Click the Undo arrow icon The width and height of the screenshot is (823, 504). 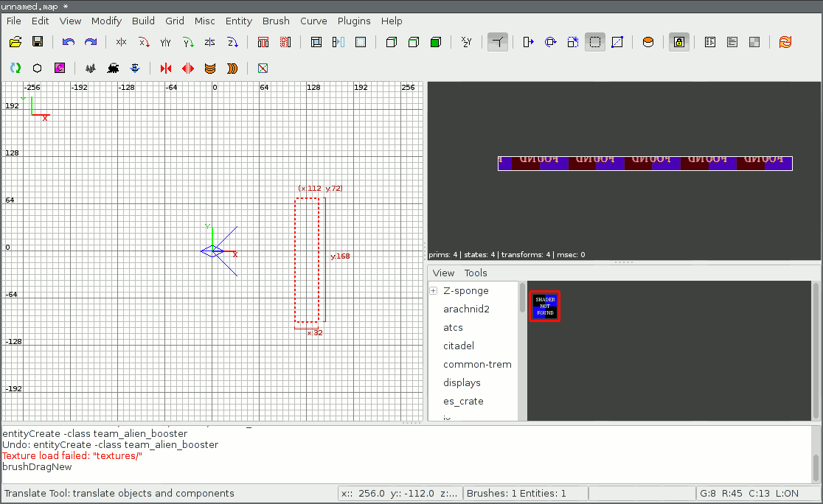click(69, 42)
